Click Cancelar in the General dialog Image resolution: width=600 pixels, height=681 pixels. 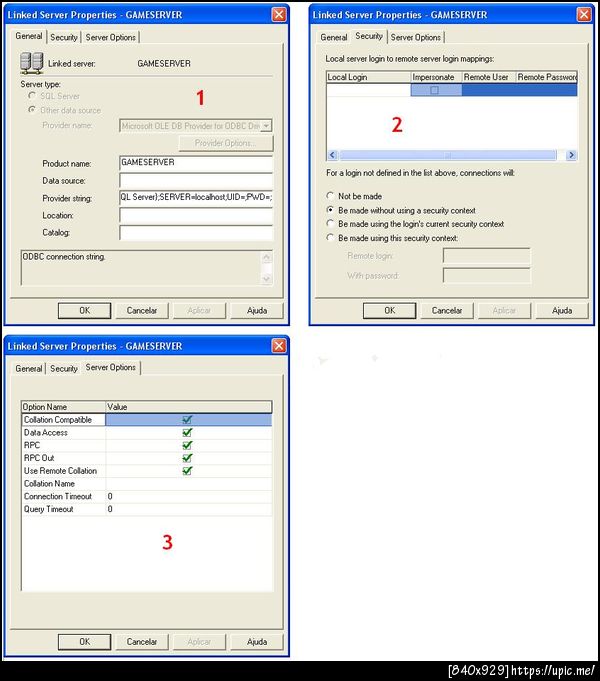142,311
